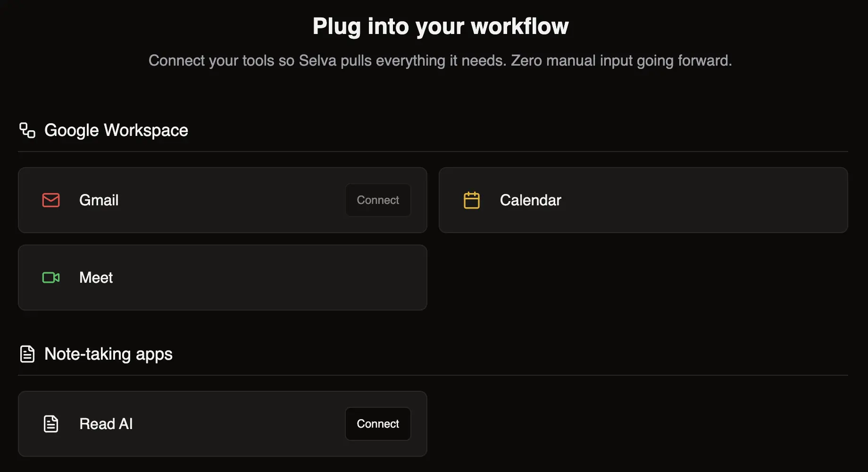Select the Note-taking apps section header
The height and width of the screenshot is (472, 868).
point(108,354)
